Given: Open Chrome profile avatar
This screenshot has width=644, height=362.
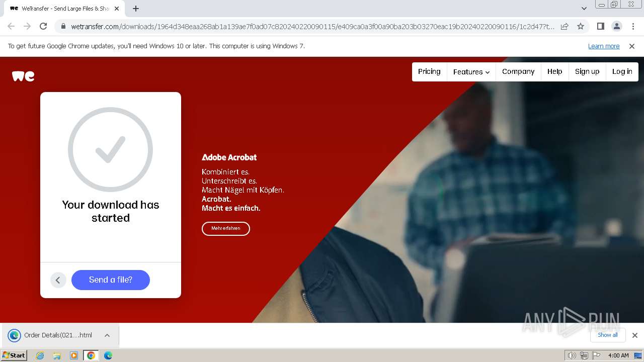Looking at the screenshot, I should pyautogui.click(x=617, y=26).
